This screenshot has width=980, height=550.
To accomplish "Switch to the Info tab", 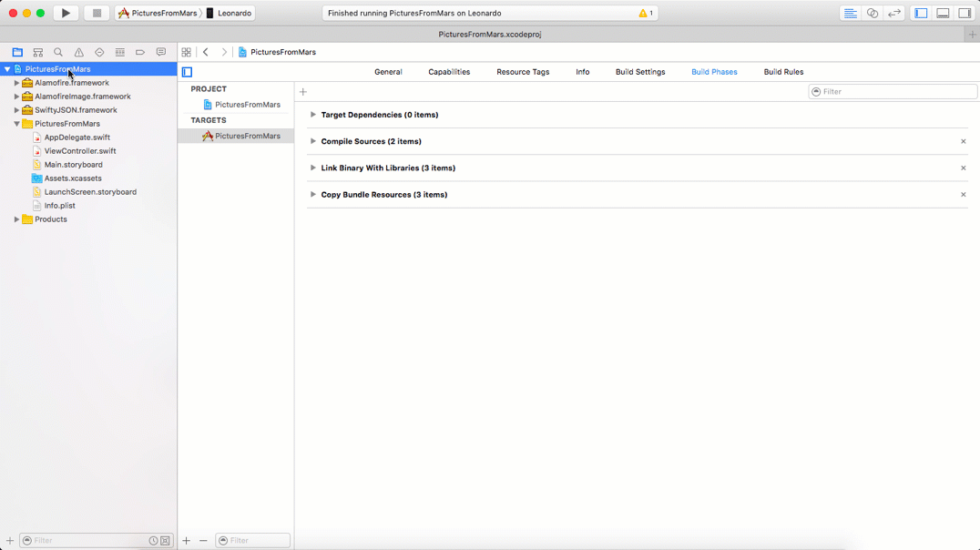I will pos(583,72).
